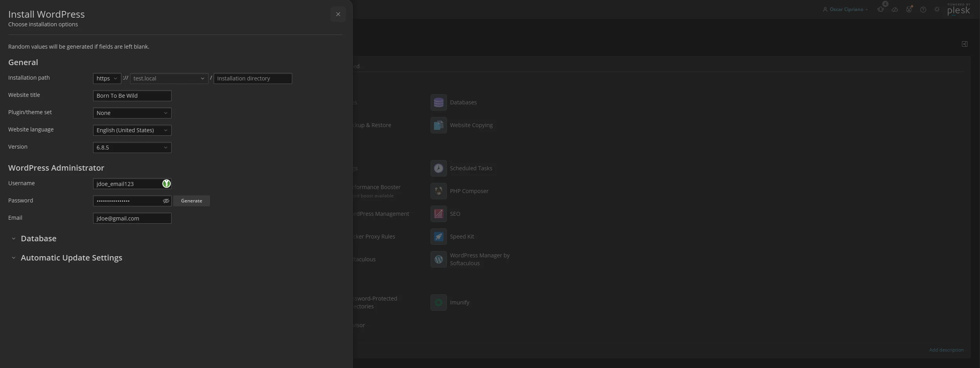Open the Version 6.8.5 dropdown
980x368 pixels.
132,148
